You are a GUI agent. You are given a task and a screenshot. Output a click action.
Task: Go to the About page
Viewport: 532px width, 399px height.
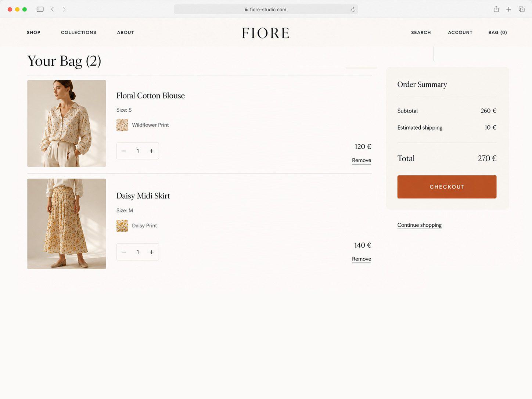[x=126, y=32]
